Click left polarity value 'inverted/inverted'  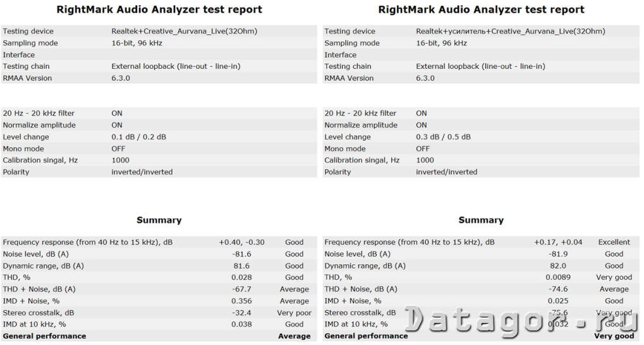(x=142, y=172)
